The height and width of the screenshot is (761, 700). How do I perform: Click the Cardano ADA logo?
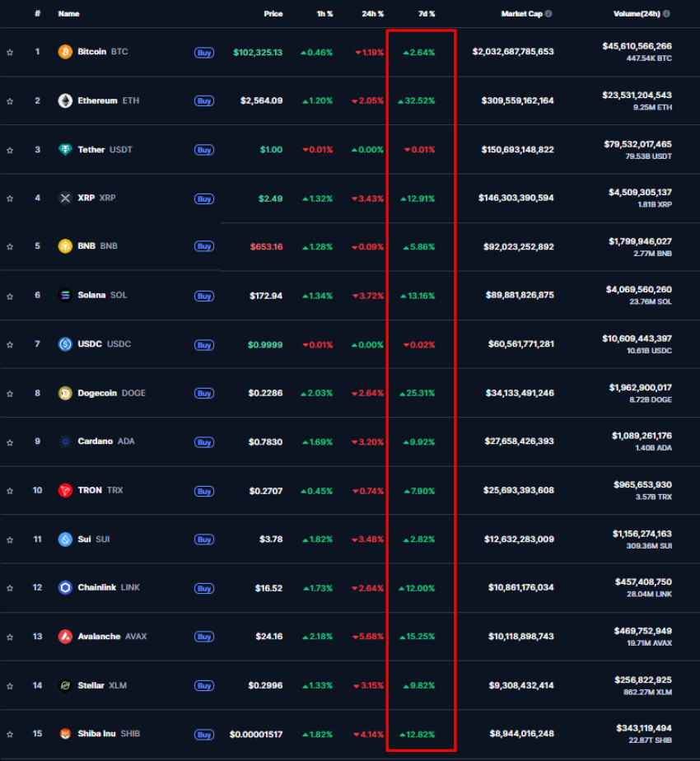63,441
